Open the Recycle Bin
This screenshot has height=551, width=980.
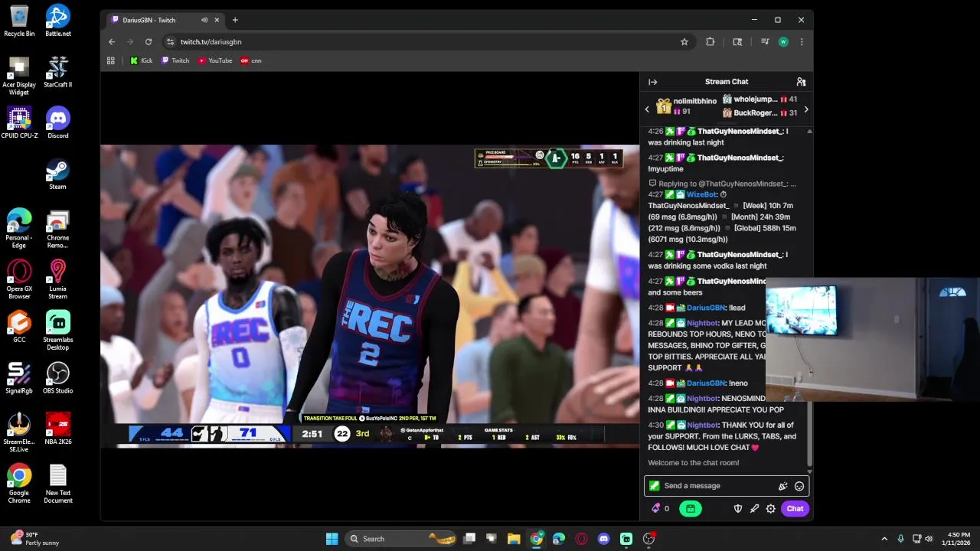coord(19,21)
